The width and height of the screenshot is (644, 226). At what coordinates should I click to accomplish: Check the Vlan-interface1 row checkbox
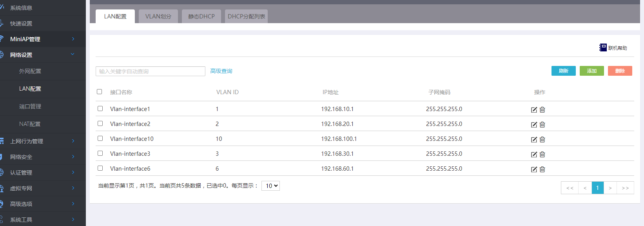[100, 109]
